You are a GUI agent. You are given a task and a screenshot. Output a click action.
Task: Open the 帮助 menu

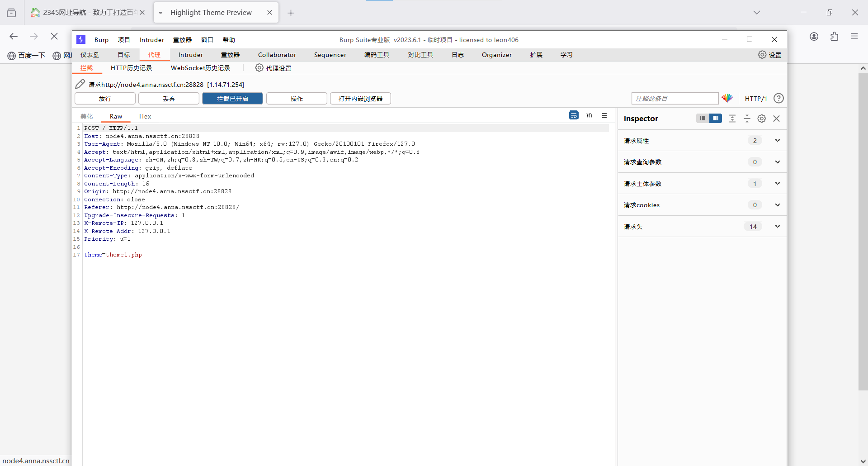(x=229, y=40)
